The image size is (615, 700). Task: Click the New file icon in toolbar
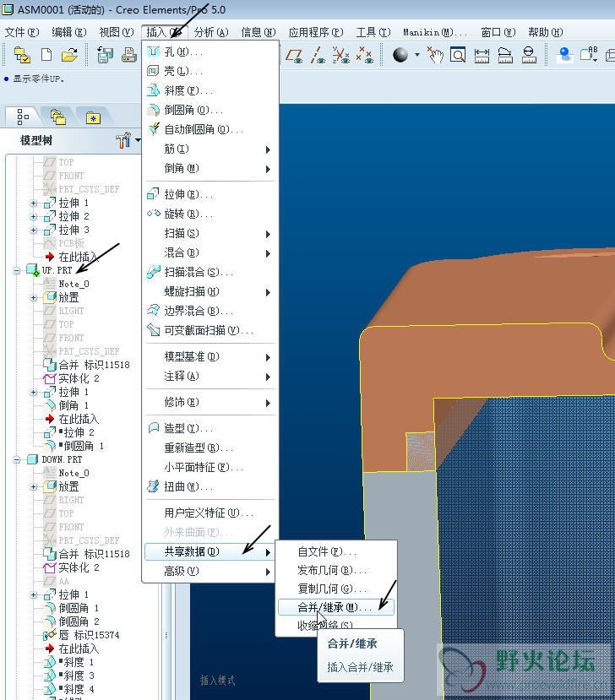coord(46,55)
